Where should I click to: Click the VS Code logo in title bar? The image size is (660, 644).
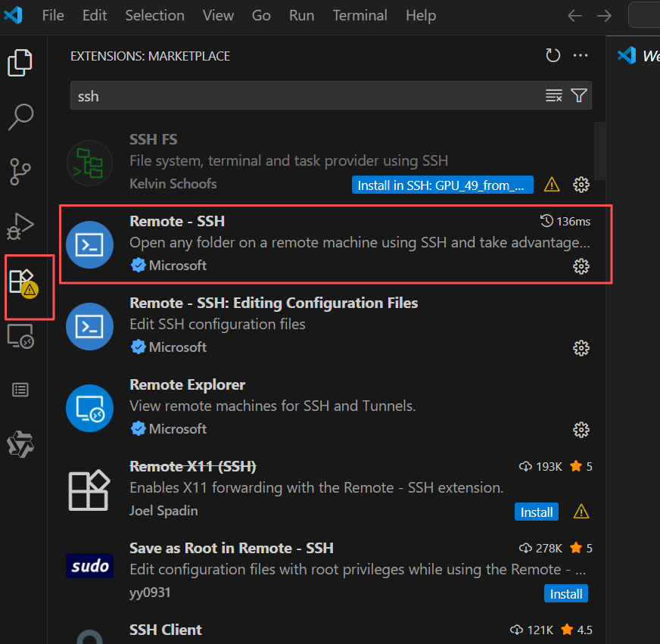pyautogui.click(x=13, y=16)
